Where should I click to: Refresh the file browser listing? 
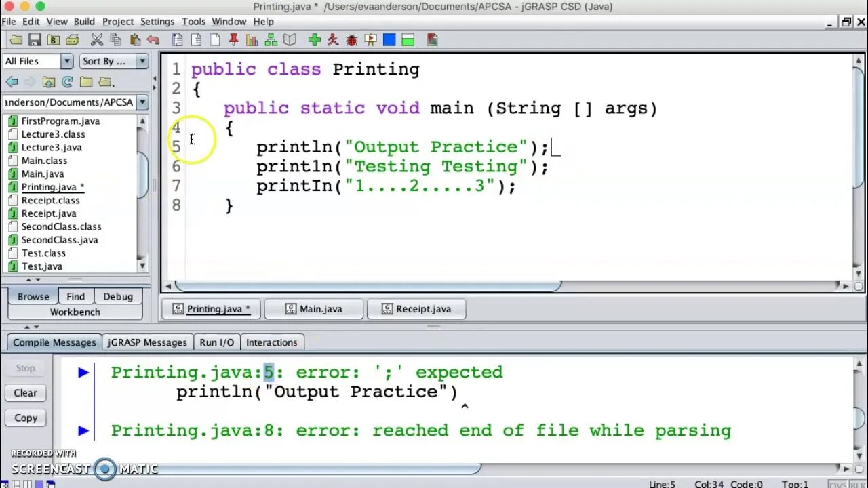coord(67,82)
